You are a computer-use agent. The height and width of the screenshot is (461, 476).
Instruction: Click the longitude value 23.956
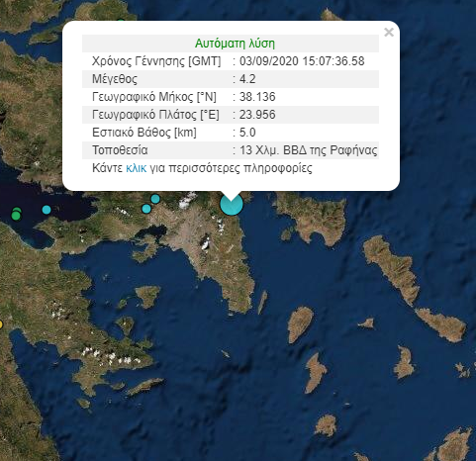(257, 115)
